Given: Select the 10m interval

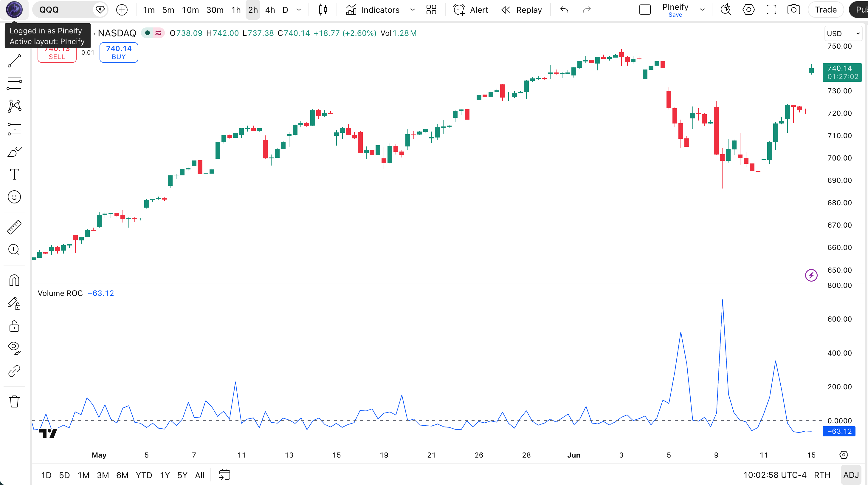Looking at the screenshot, I should [190, 10].
